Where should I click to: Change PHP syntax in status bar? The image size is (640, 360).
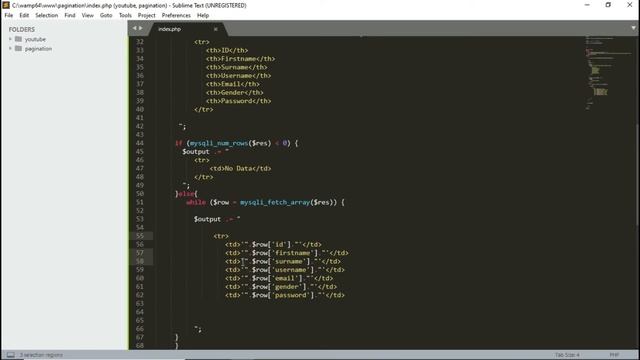(614, 355)
